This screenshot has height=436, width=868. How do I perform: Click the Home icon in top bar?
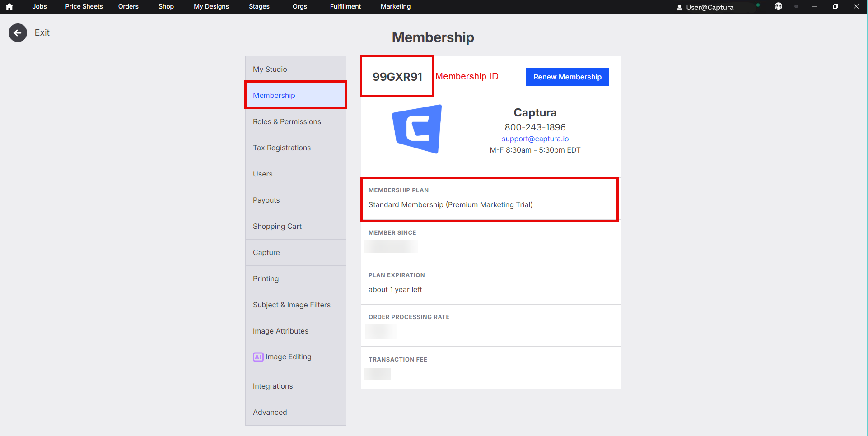pyautogui.click(x=9, y=7)
